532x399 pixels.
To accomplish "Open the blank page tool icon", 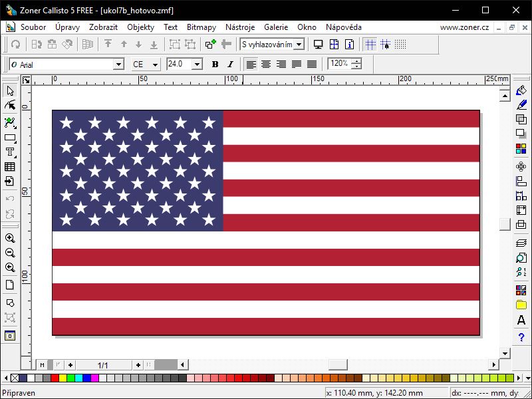I will pos(10,285).
